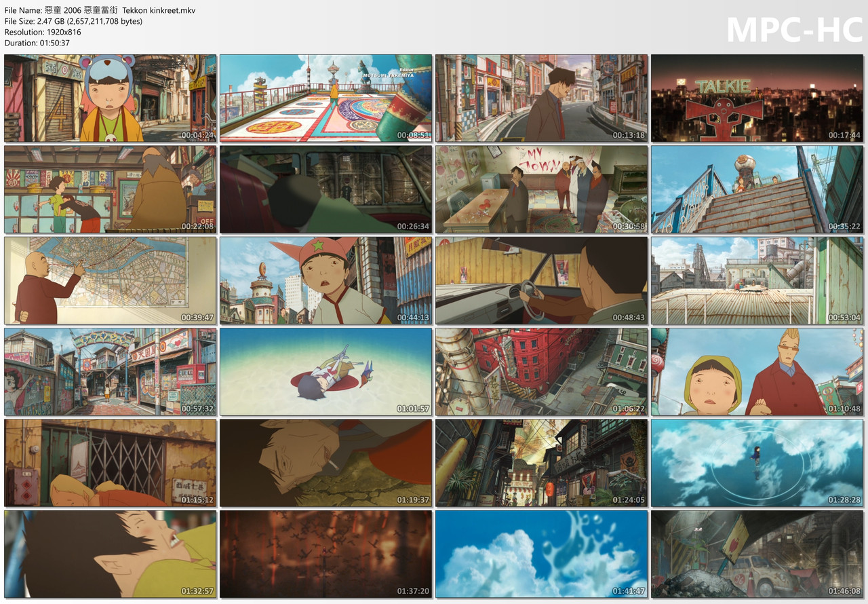Open the thumbnail stamped 00:04:24

tap(111, 98)
